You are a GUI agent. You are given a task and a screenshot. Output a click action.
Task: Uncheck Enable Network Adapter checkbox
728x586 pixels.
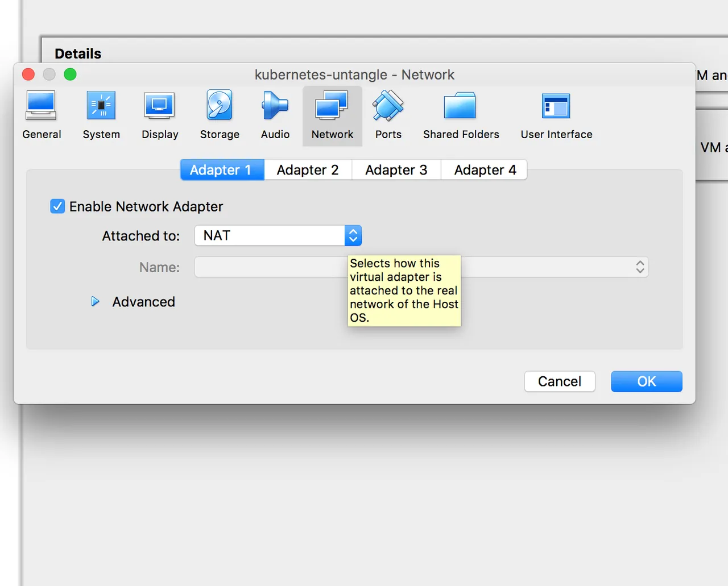click(x=57, y=206)
